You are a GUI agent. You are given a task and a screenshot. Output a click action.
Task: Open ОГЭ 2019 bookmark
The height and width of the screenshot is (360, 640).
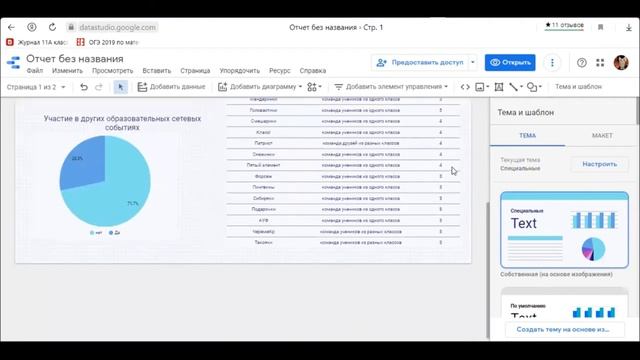pyautogui.click(x=108, y=42)
